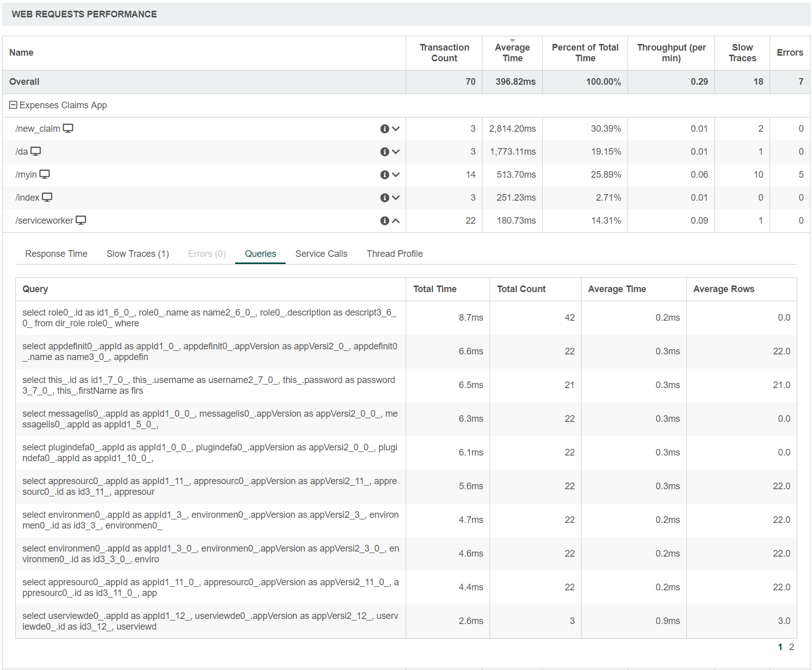This screenshot has height=670, width=812.
Task: Collapse the Expenses Claims App group
Action: [13, 105]
